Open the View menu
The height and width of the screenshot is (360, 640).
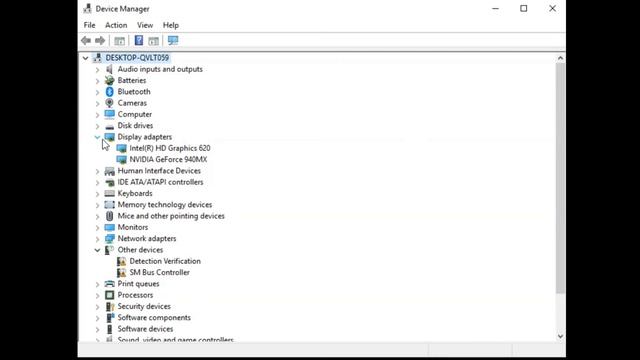(x=145, y=25)
